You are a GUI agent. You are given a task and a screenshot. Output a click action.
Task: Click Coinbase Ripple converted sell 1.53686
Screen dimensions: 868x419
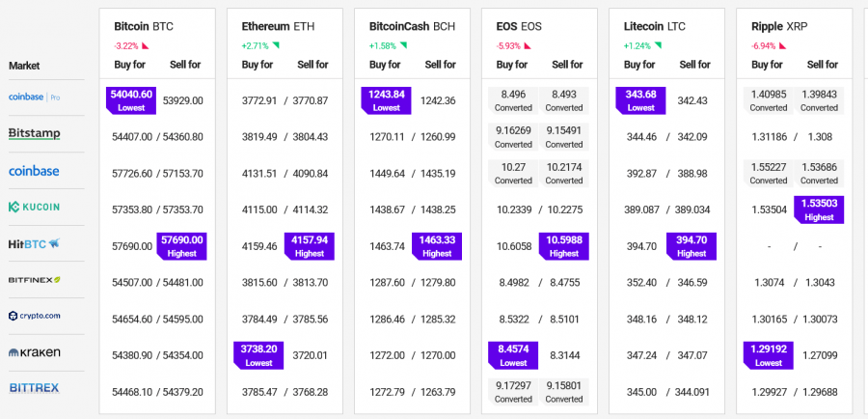[x=819, y=174]
